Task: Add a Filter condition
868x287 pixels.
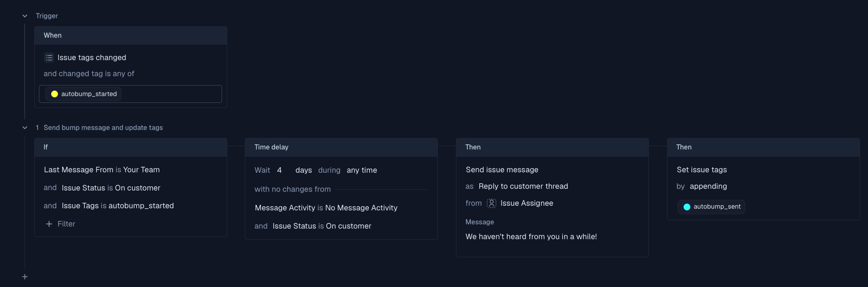Action: click(66, 224)
